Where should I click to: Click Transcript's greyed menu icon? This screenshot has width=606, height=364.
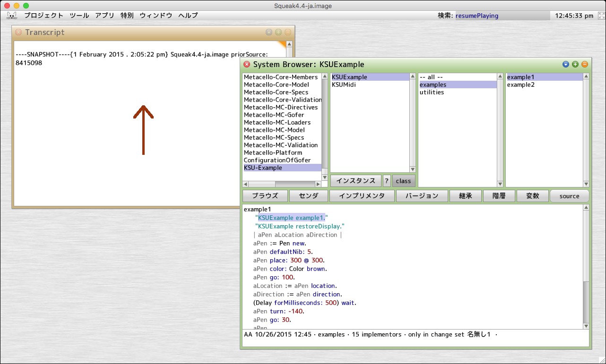[269, 33]
